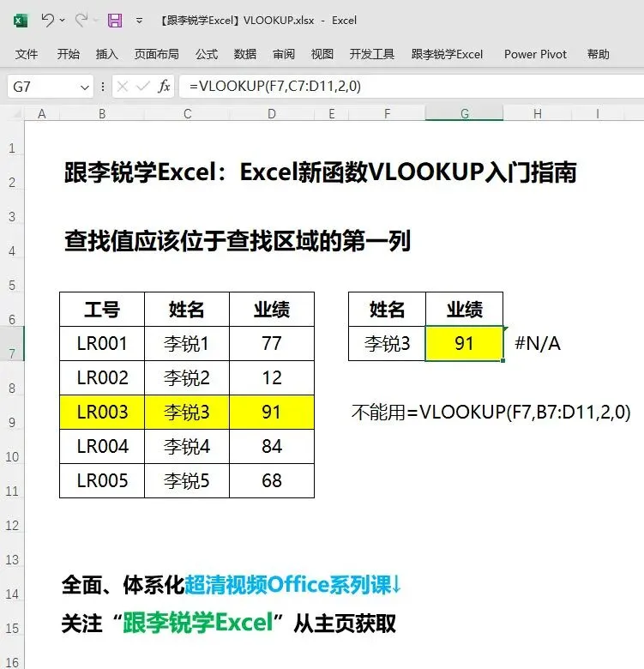Click the formula bar enter checkmark icon
644x669 pixels.
coord(142,87)
